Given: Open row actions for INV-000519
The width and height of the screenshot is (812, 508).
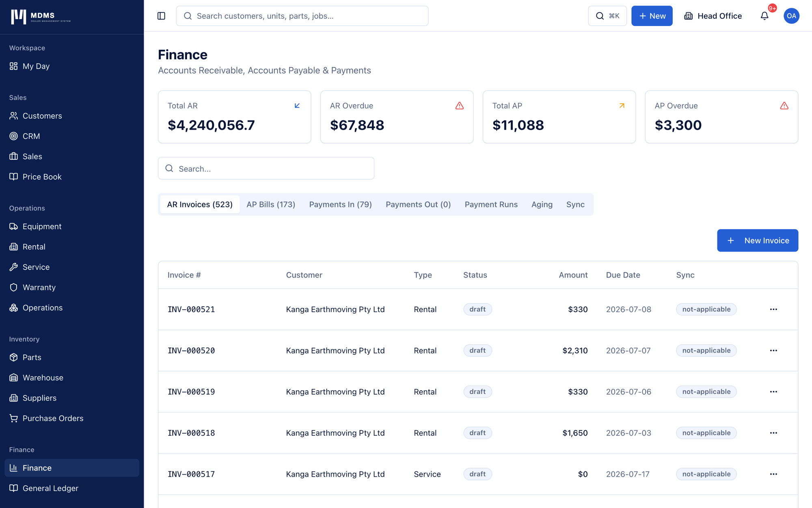Looking at the screenshot, I should (x=773, y=392).
